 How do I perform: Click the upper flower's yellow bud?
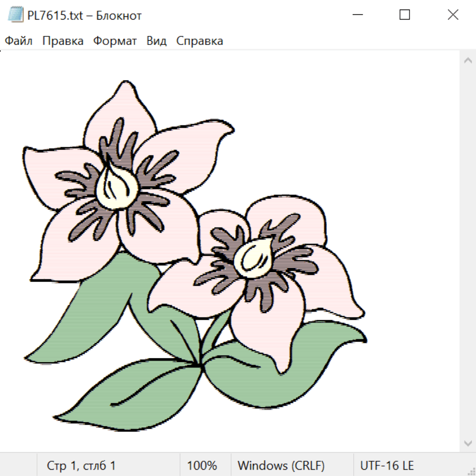tap(116, 186)
